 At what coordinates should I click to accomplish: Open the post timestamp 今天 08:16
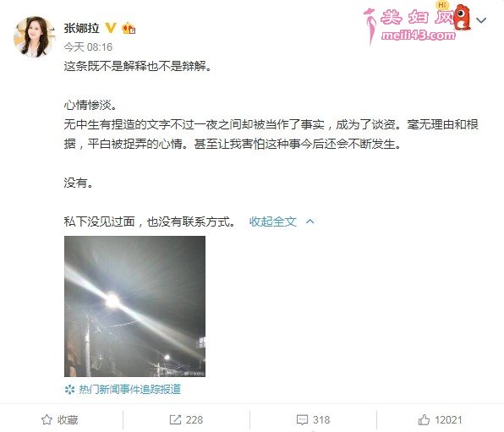(x=88, y=47)
